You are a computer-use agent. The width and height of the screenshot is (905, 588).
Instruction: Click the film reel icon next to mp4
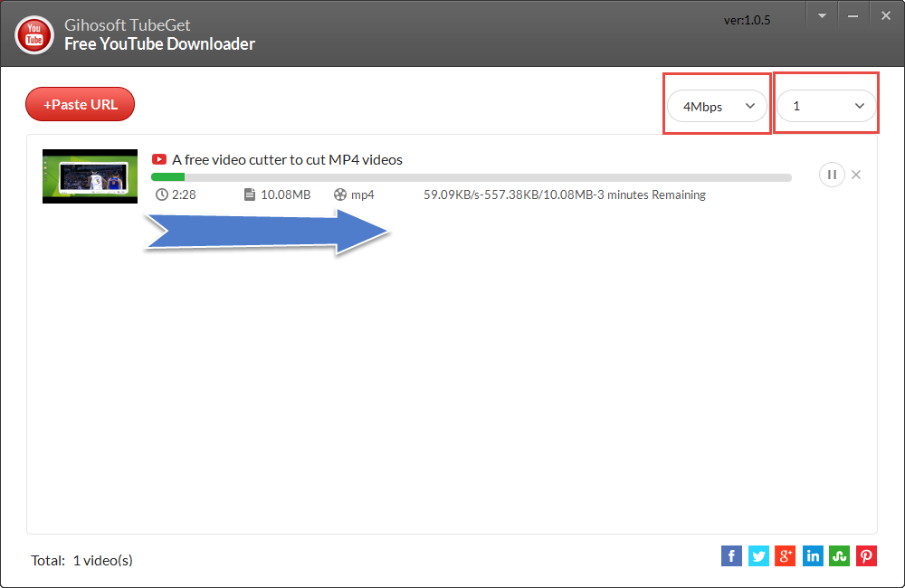pos(340,195)
